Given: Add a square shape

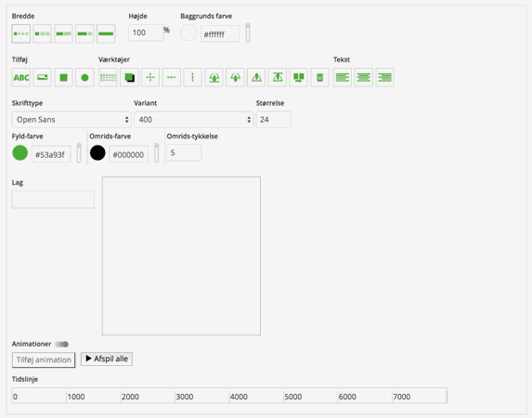Looking at the screenshot, I should point(63,77).
